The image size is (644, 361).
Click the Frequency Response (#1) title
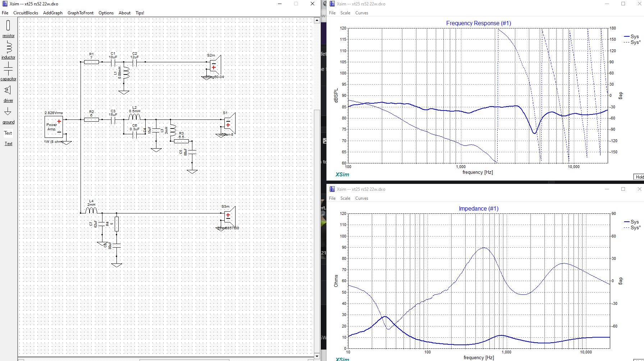(479, 23)
